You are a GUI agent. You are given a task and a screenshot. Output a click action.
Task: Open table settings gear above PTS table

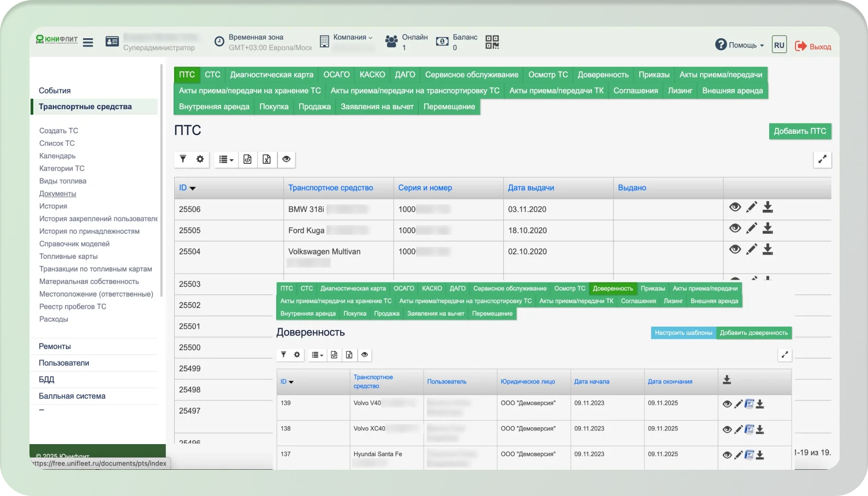[200, 159]
